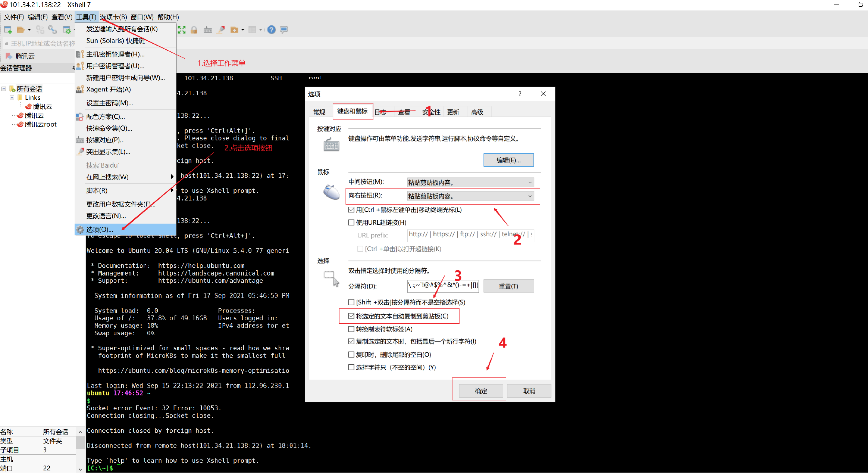Open the dropdown arrow beside open-folder icon
868x473 pixels.
tap(29, 30)
